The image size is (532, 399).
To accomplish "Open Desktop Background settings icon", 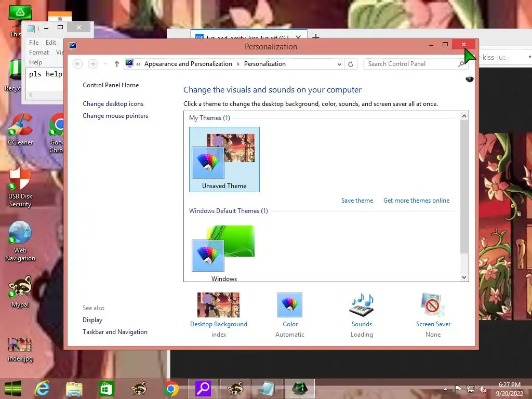I will tap(219, 304).
